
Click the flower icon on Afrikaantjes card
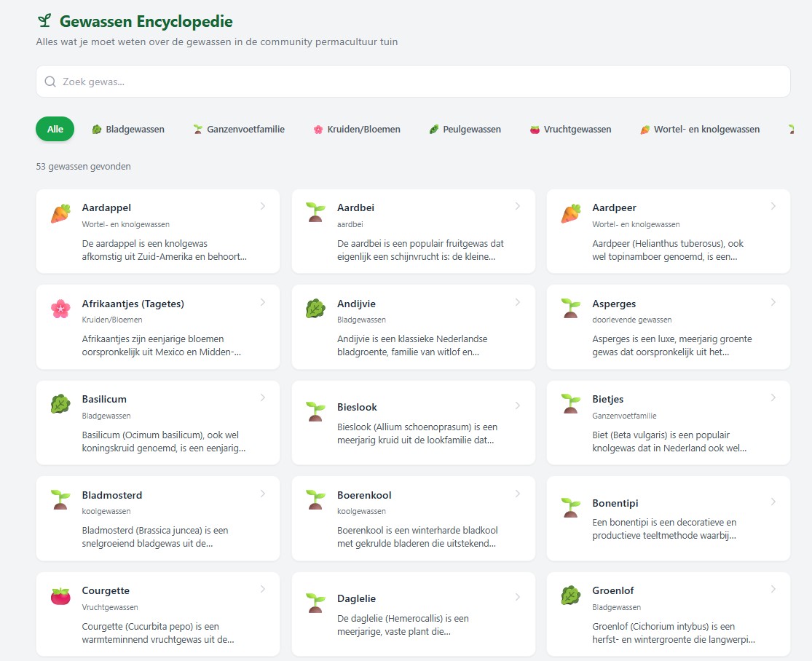[x=60, y=308]
